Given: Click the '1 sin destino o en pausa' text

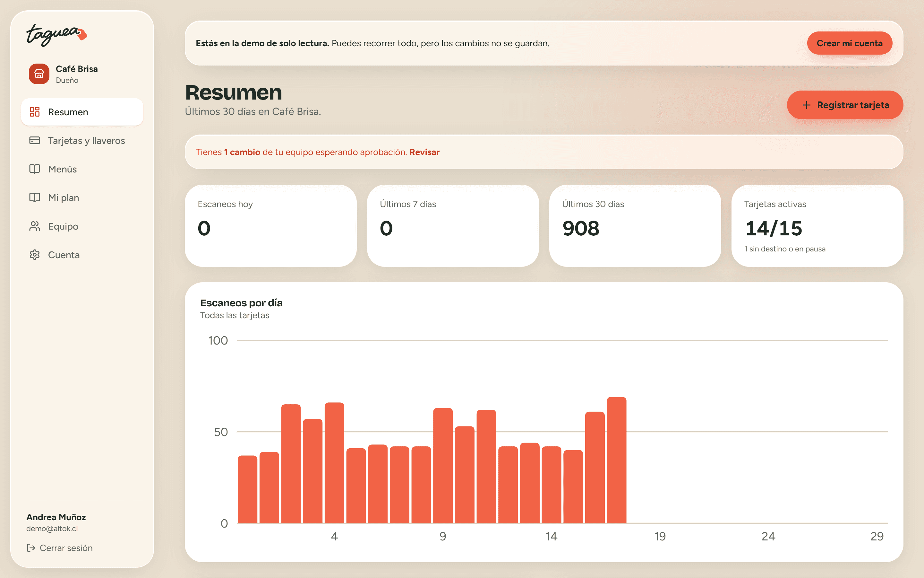Looking at the screenshot, I should (785, 249).
